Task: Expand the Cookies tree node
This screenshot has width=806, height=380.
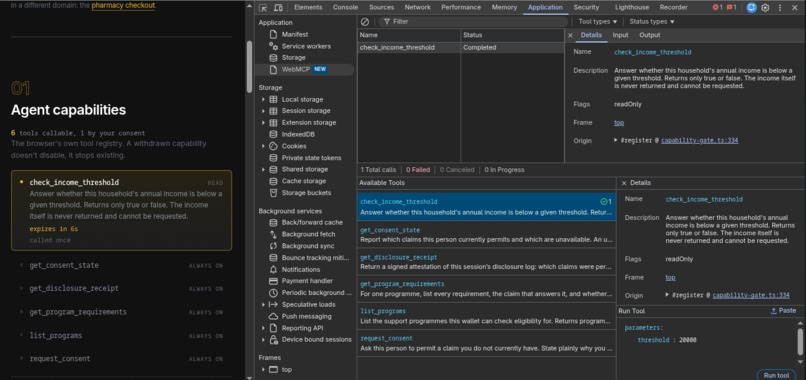Action: point(263,146)
